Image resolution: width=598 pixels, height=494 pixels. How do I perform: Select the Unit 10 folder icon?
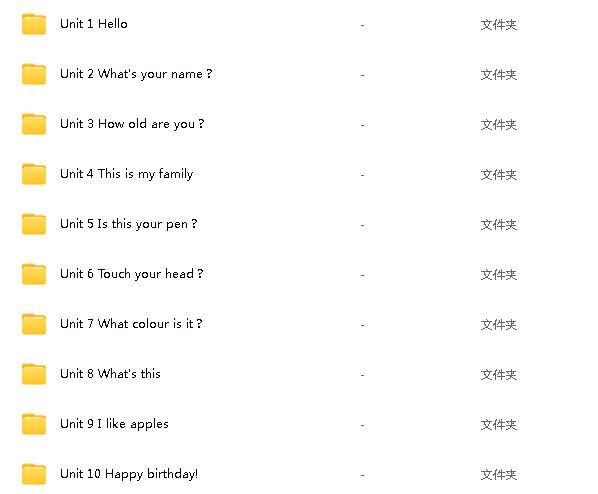point(34,474)
